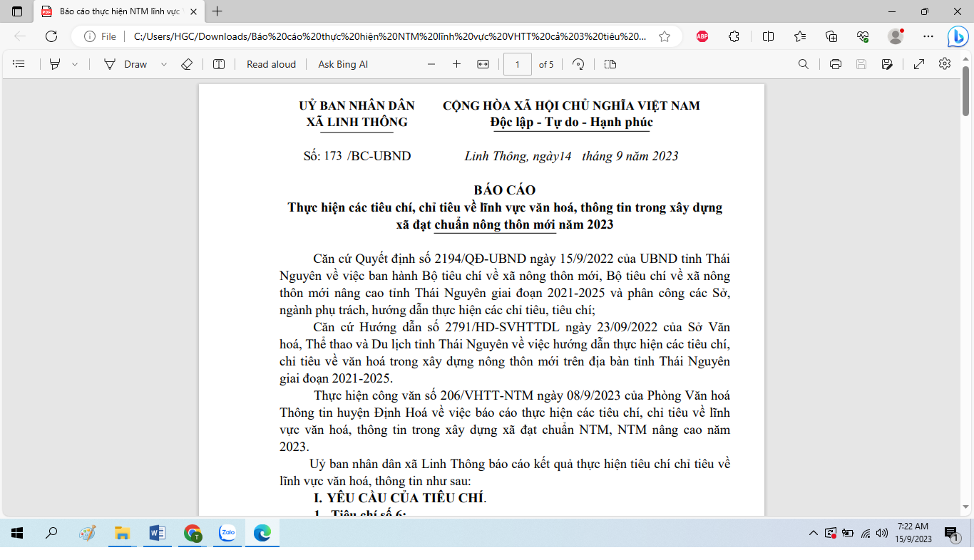The width and height of the screenshot is (974, 560).
Task: Open taskbar Search
Action: point(51,532)
